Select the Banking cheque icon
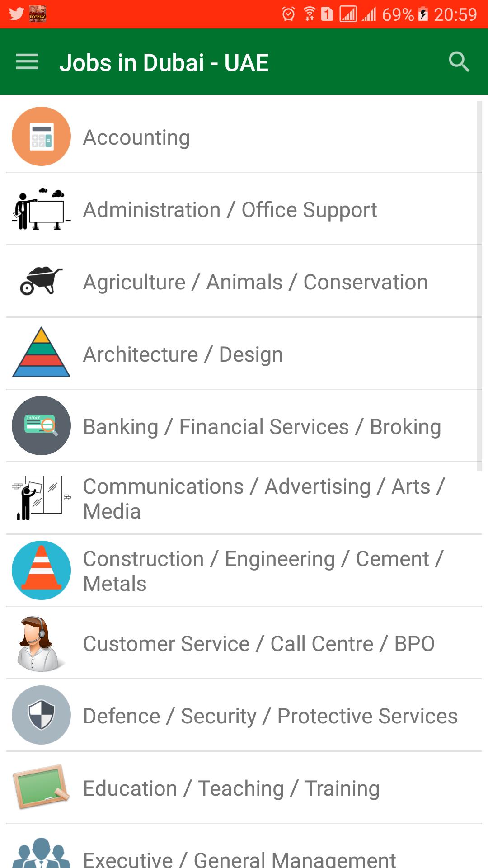The image size is (488, 868). [x=41, y=425]
